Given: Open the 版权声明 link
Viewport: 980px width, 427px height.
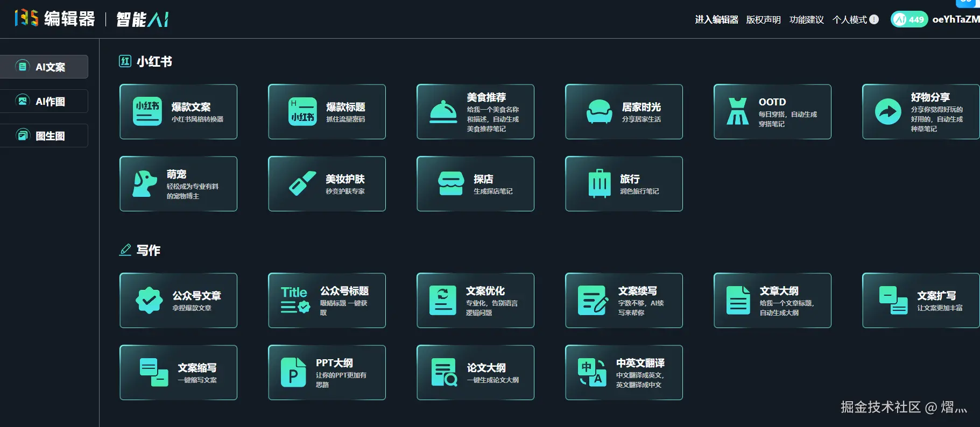Looking at the screenshot, I should coord(763,20).
